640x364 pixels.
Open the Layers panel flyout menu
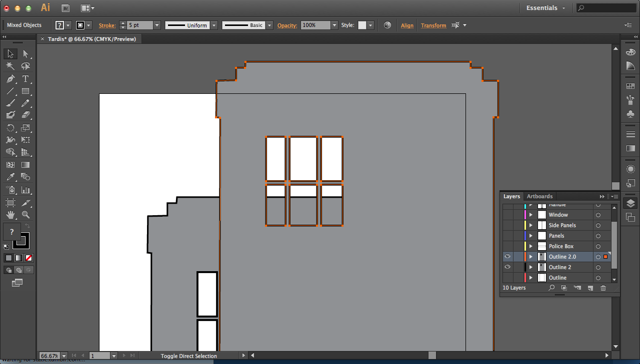614,196
